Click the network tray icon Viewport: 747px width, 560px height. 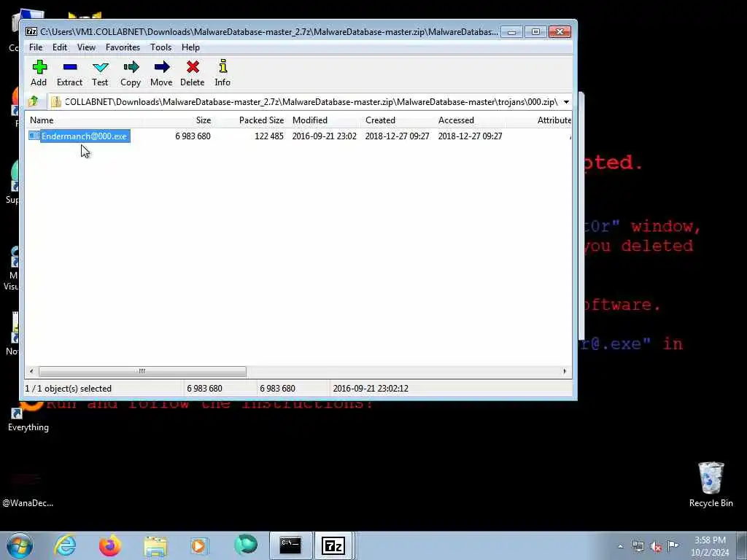click(638, 547)
